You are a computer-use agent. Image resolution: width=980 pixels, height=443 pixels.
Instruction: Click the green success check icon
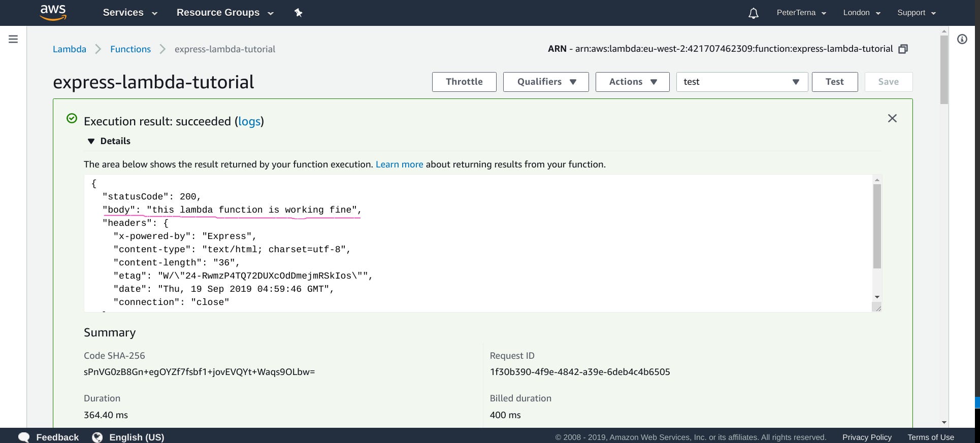point(72,118)
